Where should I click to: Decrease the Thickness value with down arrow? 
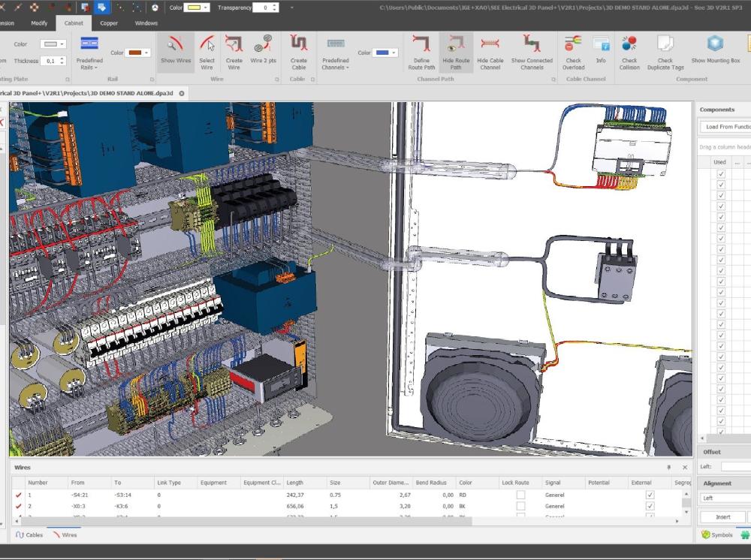tap(62, 63)
